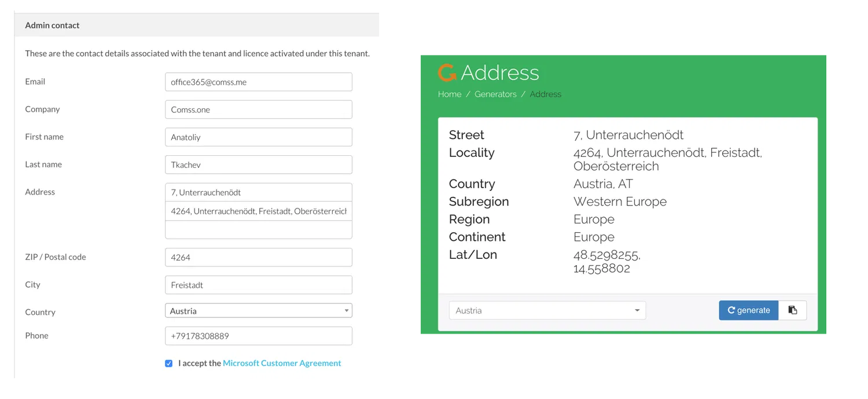Viewport: 868px width, 399px height.
Task: Click the Address breadcrumb item
Action: 546,94
